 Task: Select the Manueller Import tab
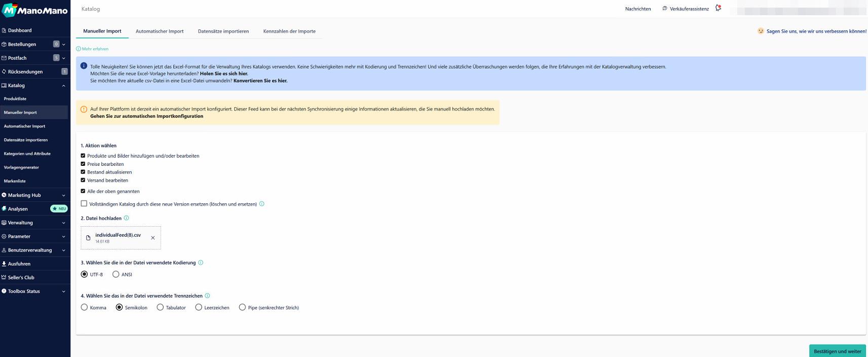(x=102, y=31)
